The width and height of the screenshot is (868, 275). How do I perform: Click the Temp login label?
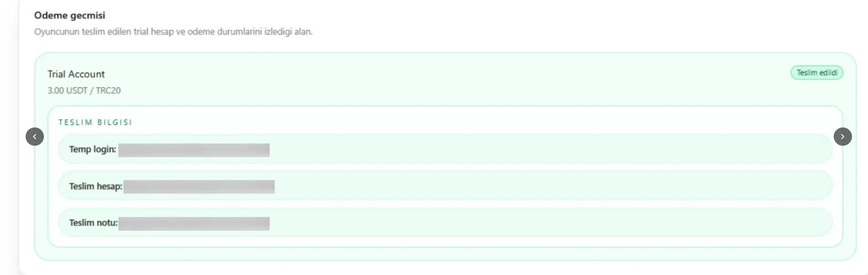(x=92, y=149)
